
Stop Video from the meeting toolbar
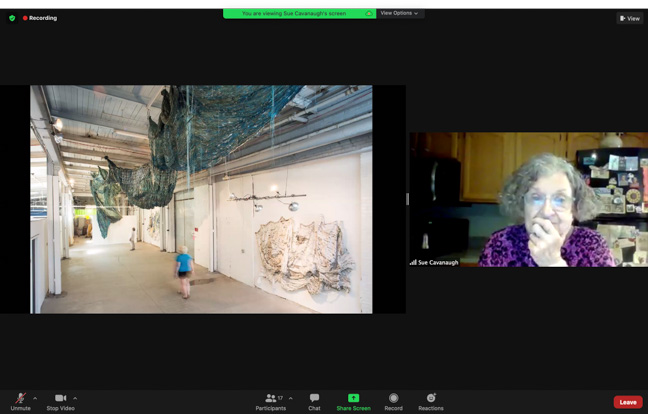click(x=60, y=400)
